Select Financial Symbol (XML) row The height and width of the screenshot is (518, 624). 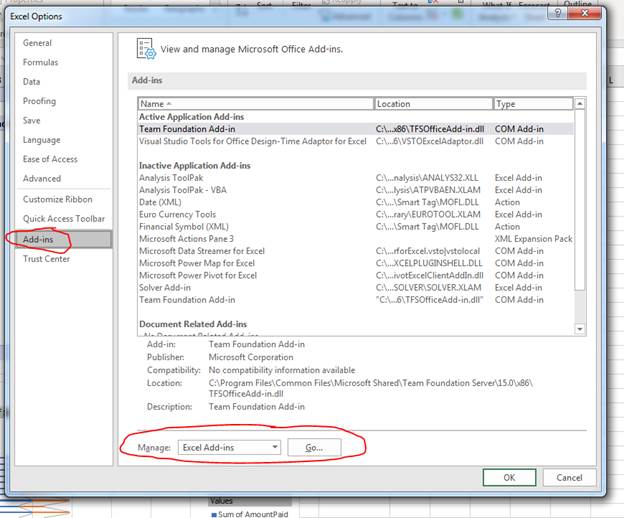[355, 227]
